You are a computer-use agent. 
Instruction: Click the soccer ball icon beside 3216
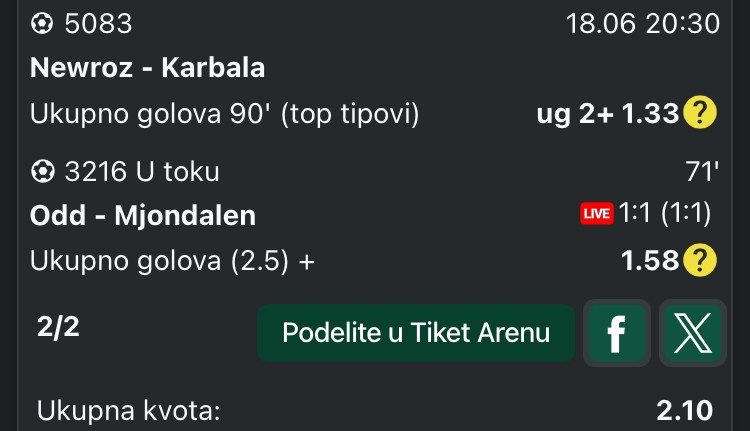point(42,171)
